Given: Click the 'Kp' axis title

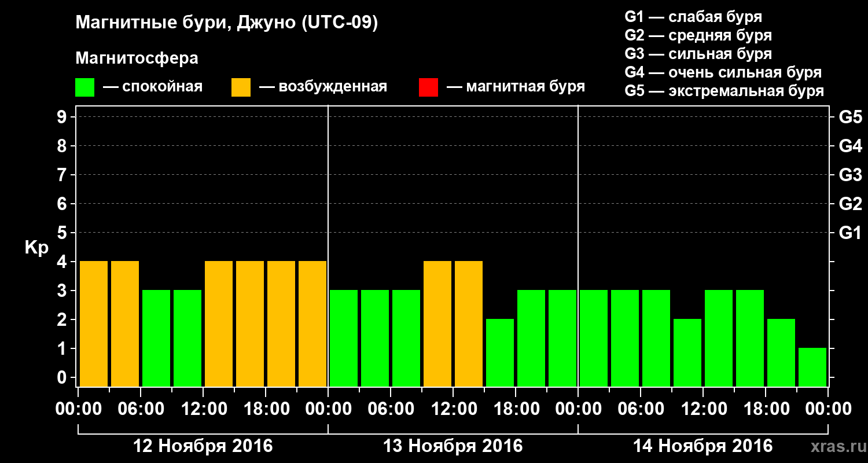Looking at the screenshot, I should point(37,248).
